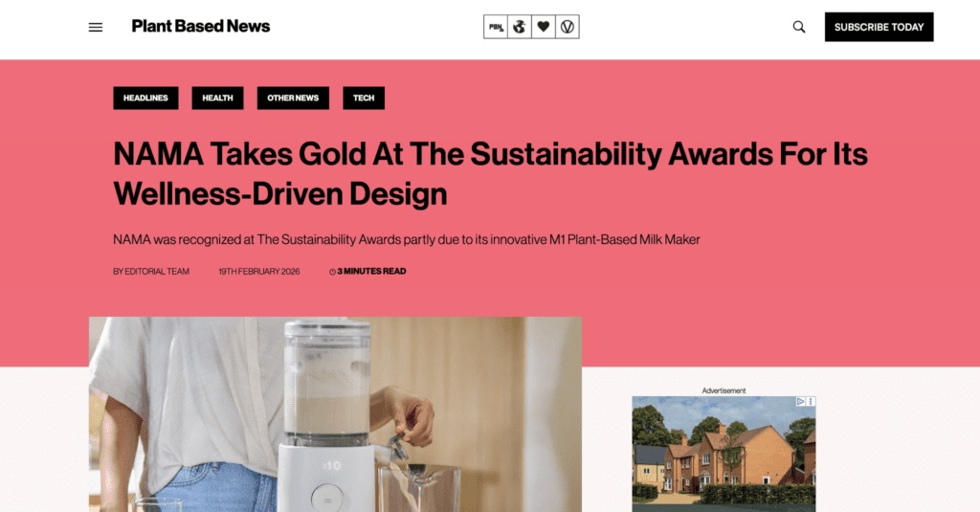Select the globe planet icon
Image resolution: width=980 pixels, height=512 pixels.
point(520,27)
